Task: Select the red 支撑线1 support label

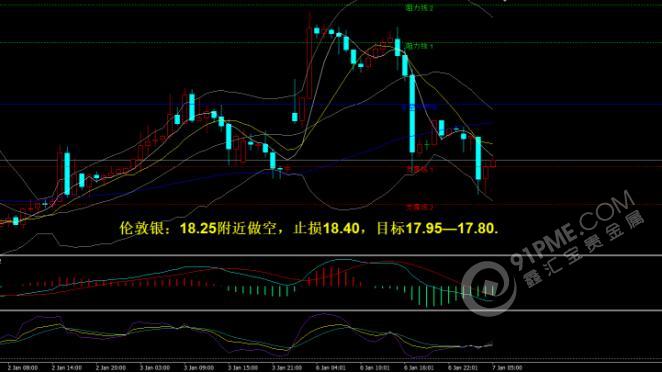Action: (420, 169)
